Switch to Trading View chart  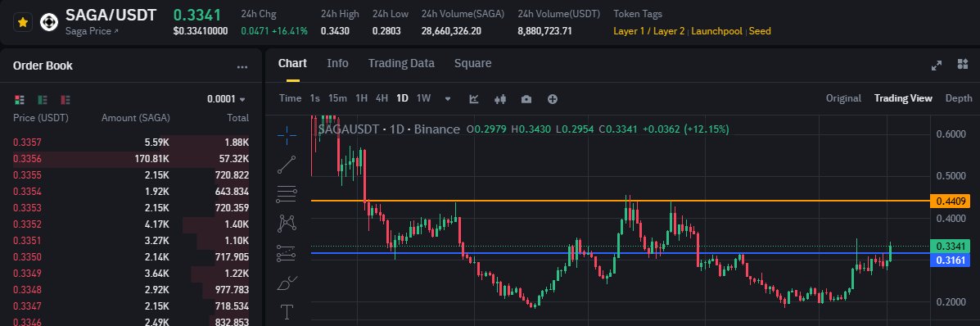pyautogui.click(x=903, y=98)
